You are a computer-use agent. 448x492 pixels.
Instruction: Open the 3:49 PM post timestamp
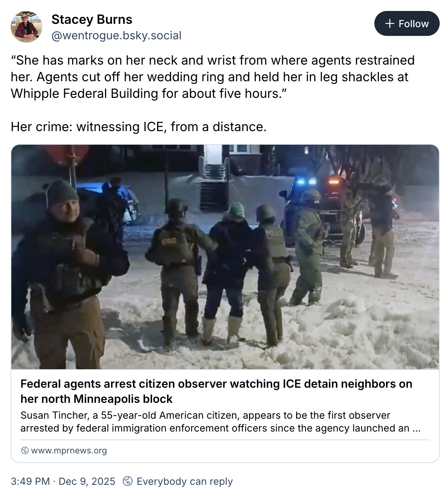pos(30,481)
